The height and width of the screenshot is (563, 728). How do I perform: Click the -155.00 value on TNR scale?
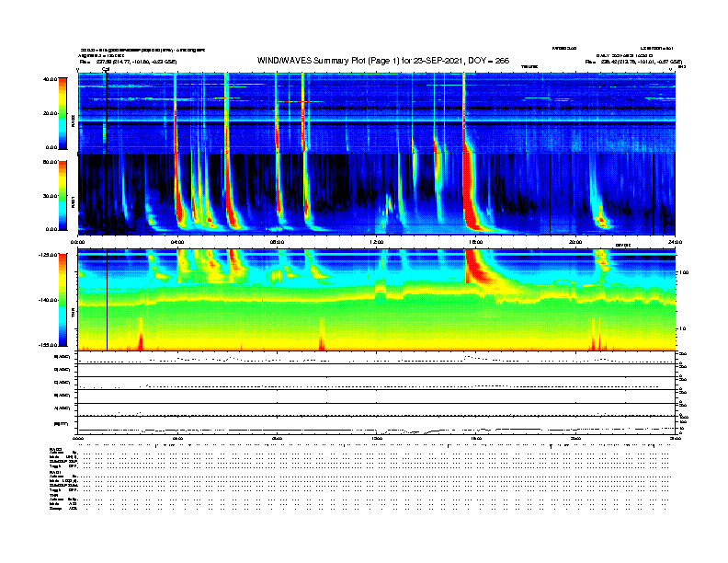pos(49,345)
